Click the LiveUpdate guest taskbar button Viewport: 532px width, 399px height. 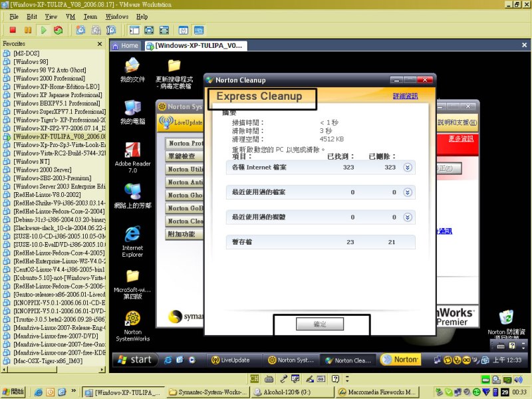point(234,360)
